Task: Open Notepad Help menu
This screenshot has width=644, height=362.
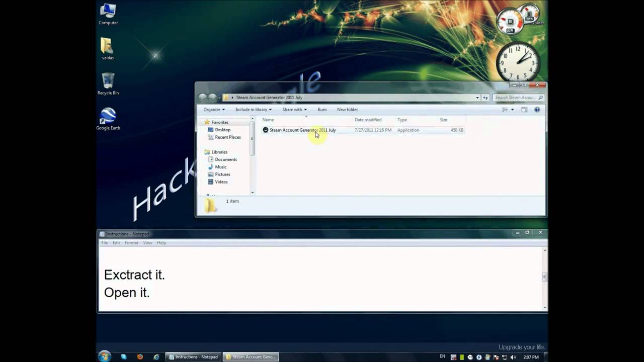Action: [x=161, y=243]
